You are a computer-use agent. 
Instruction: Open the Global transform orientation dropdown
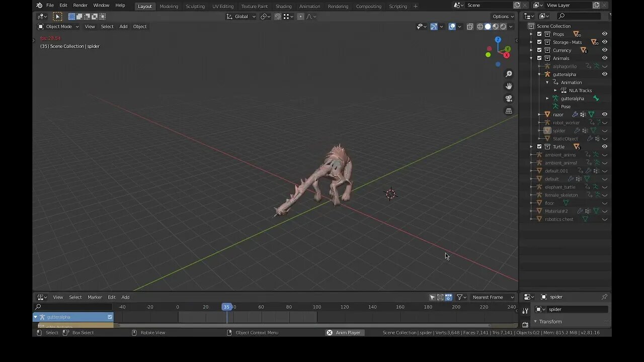tap(241, 16)
